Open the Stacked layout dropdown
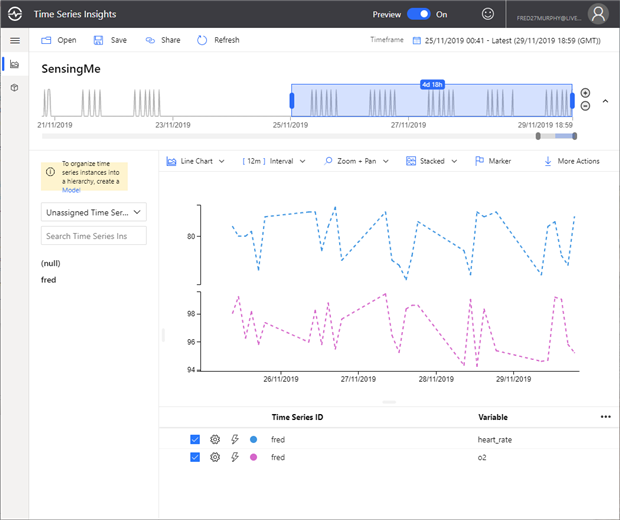The width and height of the screenshot is (620, 520). tap(431, 161)
